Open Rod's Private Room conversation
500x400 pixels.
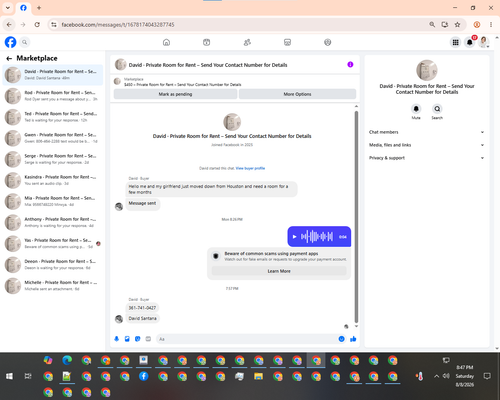(53, 96)
